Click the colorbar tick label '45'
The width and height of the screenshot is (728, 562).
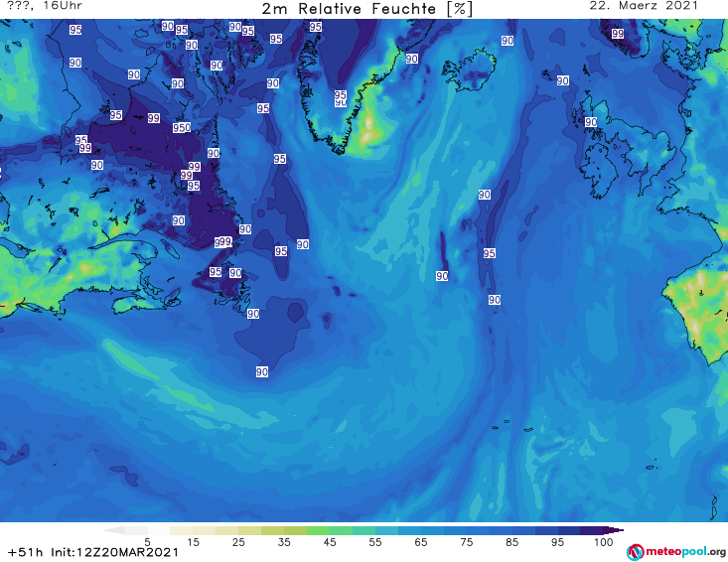[330, 542]
